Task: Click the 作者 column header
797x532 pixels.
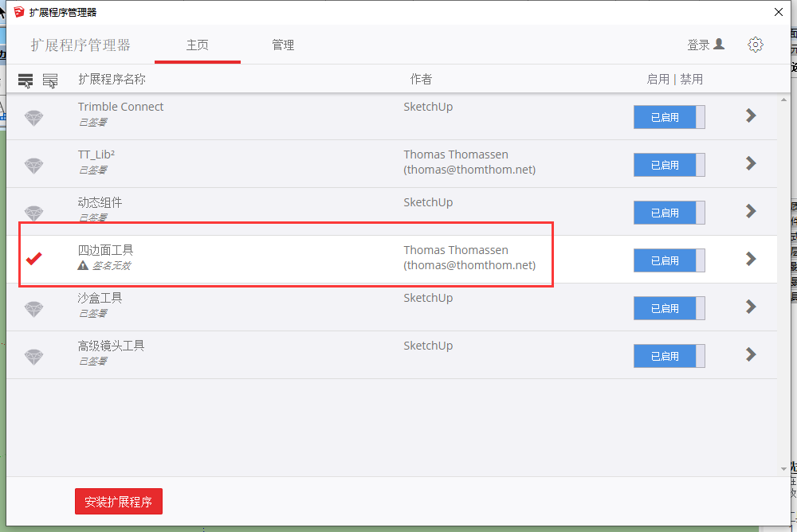Action: coord(421,80)
